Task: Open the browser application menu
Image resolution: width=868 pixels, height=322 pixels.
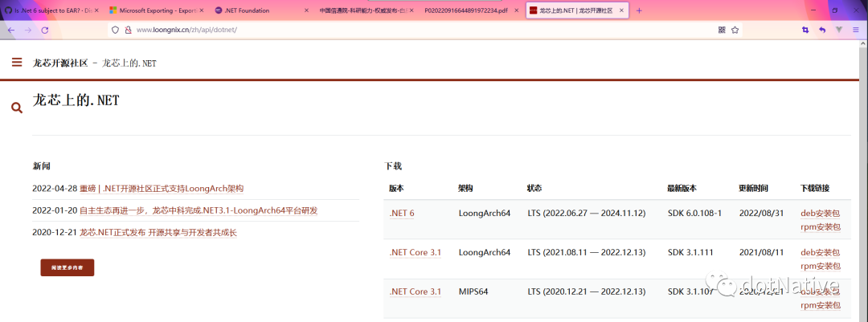Action: (857, 31)
